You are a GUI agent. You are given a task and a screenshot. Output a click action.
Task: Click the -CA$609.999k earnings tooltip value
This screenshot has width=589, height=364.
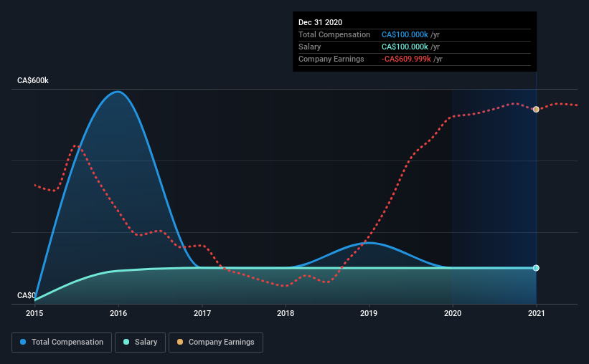tap(406, 59)
